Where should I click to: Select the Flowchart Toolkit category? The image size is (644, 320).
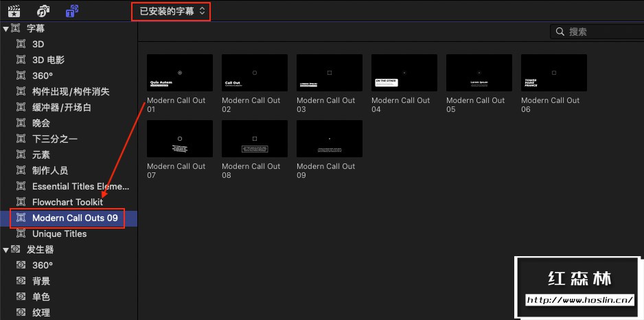68,202
